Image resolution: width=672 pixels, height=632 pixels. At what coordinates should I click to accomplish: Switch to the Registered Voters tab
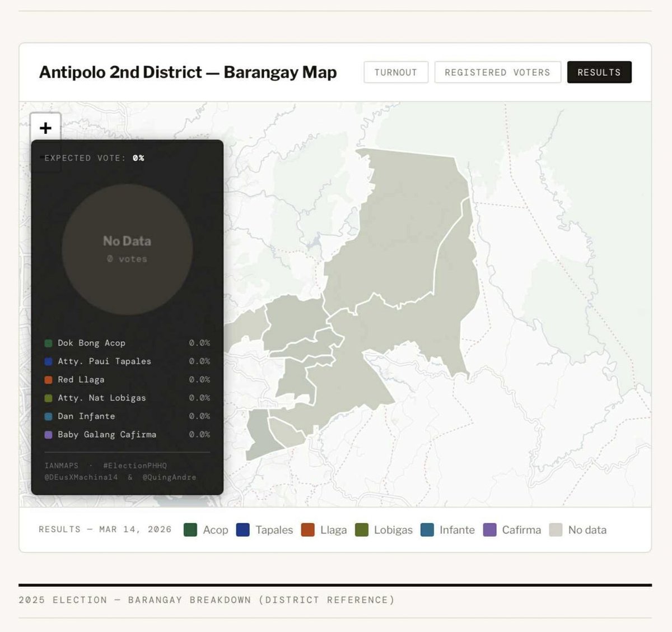point(498,72)
